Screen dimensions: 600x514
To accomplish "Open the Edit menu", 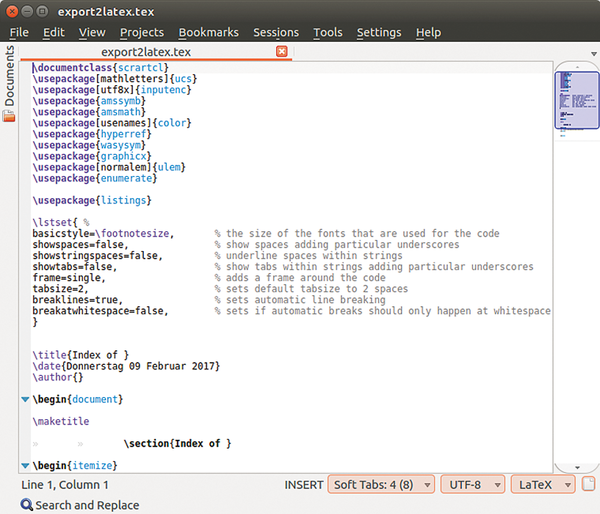I will tap(54, 33).
